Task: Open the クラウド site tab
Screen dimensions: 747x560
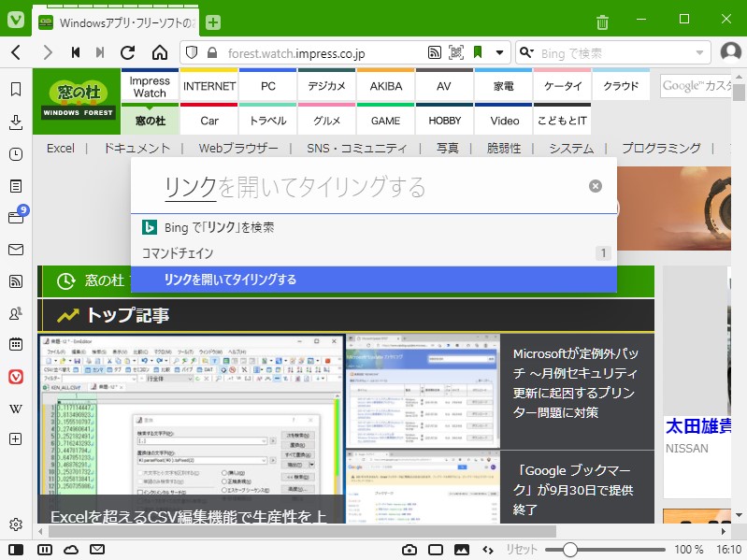Action: coord(621,86)
